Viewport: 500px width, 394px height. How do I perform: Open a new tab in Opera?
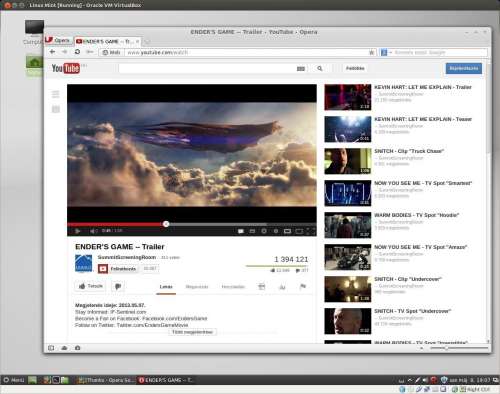tap(147, 41)
